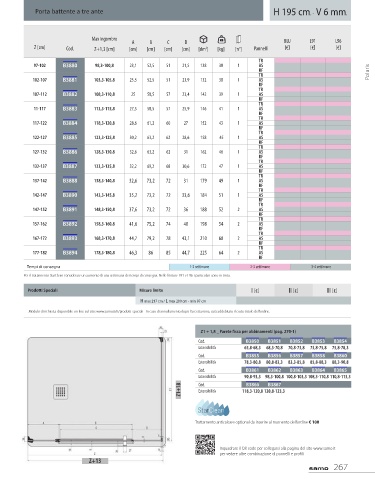Click the weight bag icon in table header
Image resolution: width=375 pixels, height=480 pixels.
click(221, 39)
